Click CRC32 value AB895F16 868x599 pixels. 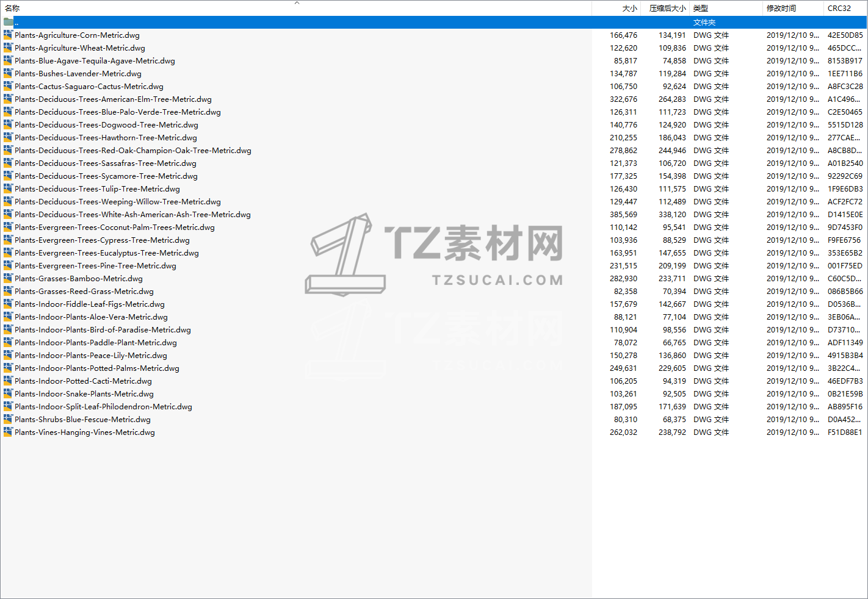845,407
